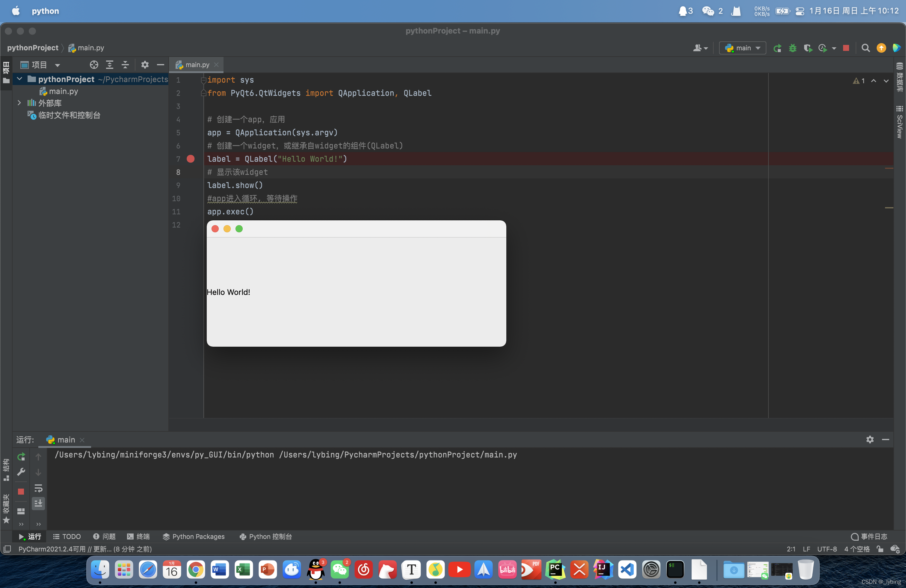Open the 问题 bottom tab
Viewport: 906px width, 588px height.
click(x=104, y=536)
